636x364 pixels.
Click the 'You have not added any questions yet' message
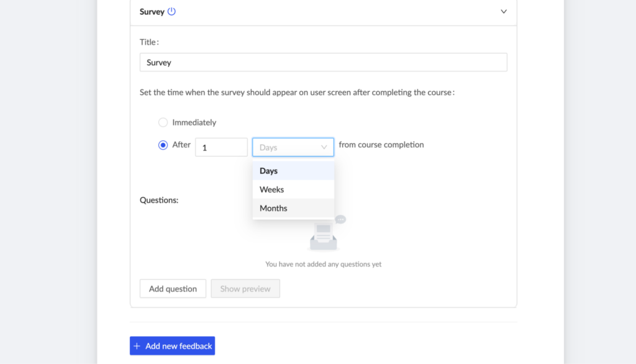[323, 264]
